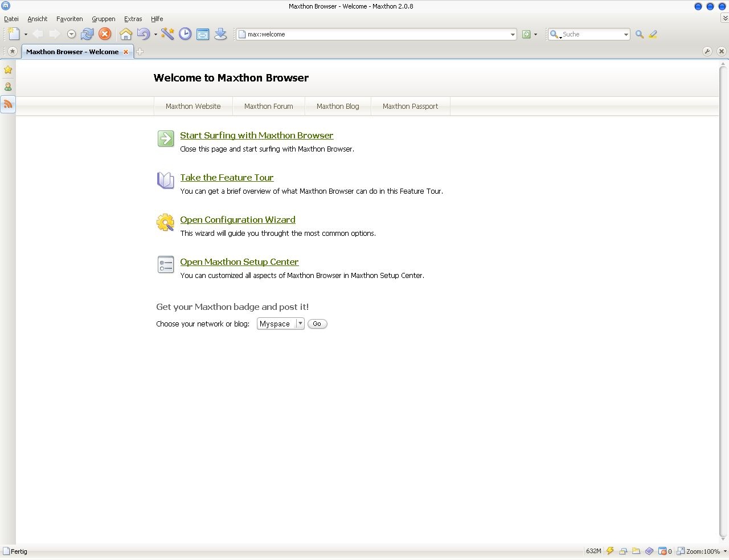Viewport: 729px width, 560px height.
Task: Click the search engine selector magnifier icon
Action: 554,35
